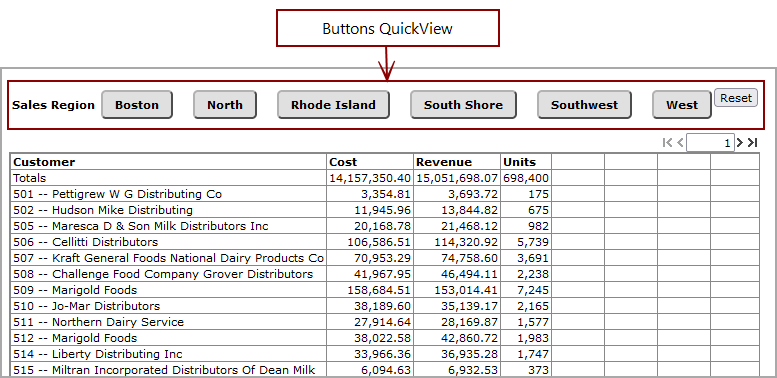777x378 pixels.
Task: Click cost value 33,966.36
Action: coord(370,354)
